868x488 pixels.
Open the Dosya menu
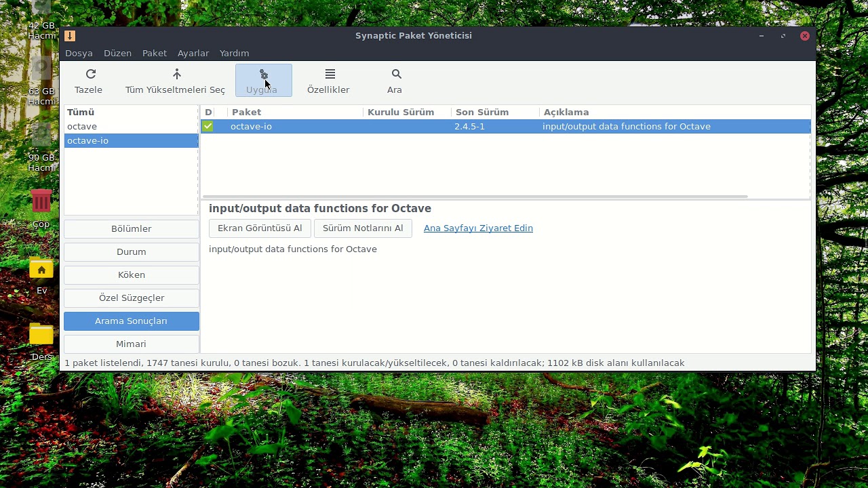(79, 53)
